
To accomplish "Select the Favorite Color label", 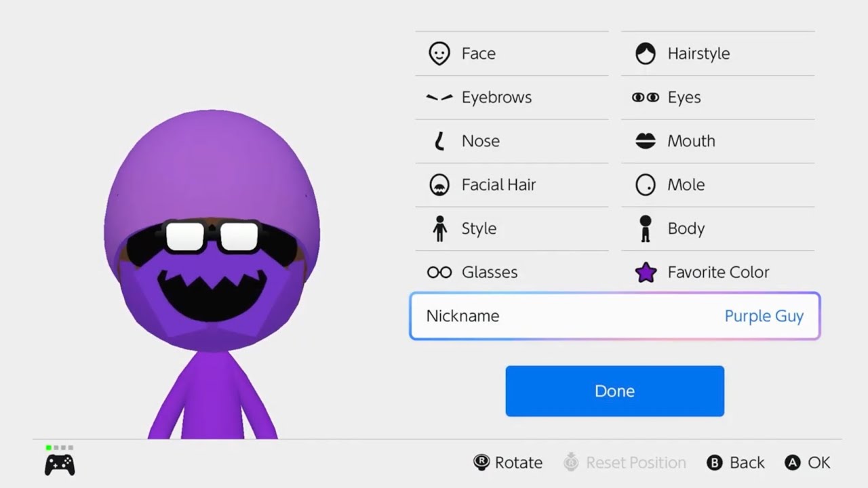I will click(718, 272).
